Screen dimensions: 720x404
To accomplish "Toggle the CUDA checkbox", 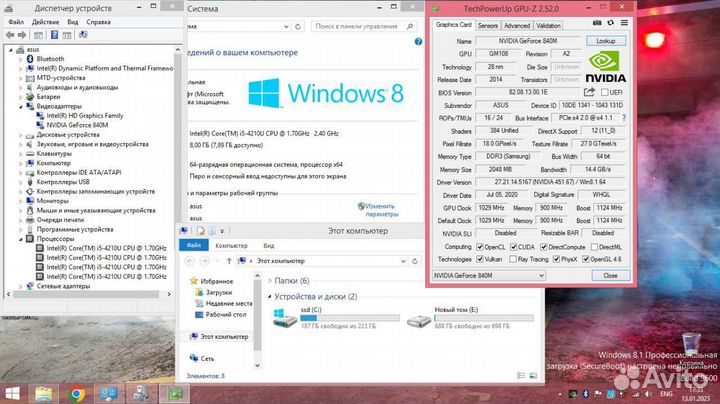I will tap(513, 247).
